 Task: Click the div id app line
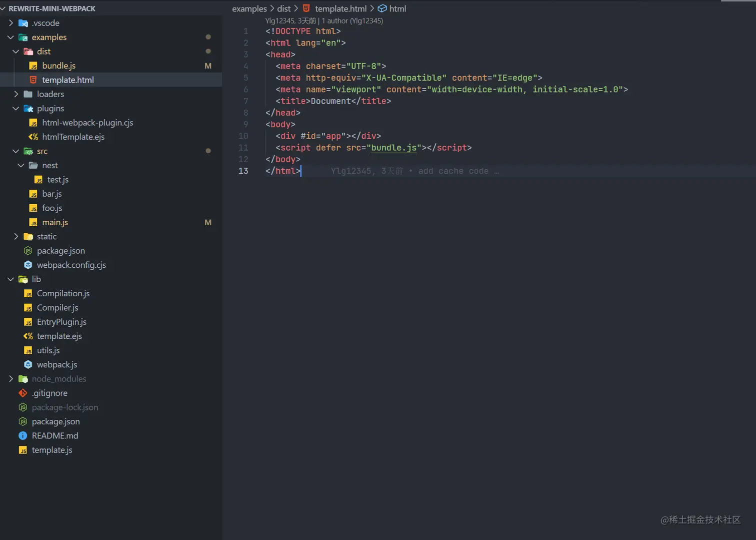click(328, 136)
